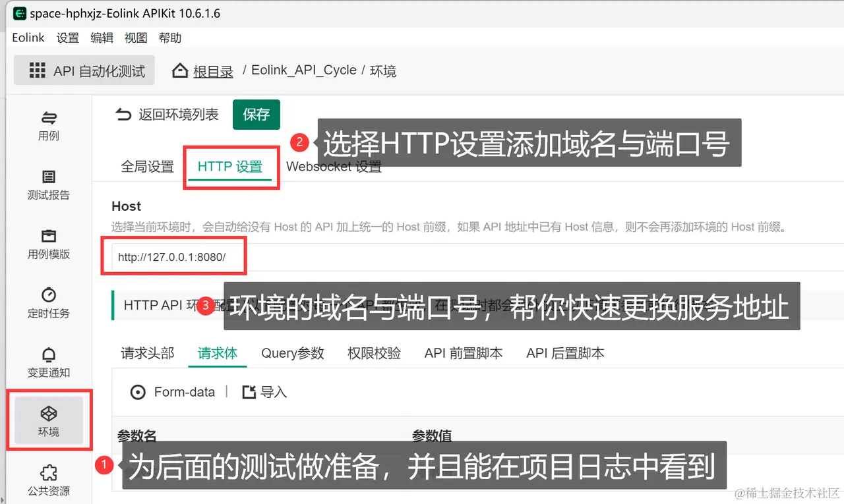The width and height of the screenshot is (844, 504).
Task: Open the API 后置脚本 tab
Action: click(x=565, y=353)
